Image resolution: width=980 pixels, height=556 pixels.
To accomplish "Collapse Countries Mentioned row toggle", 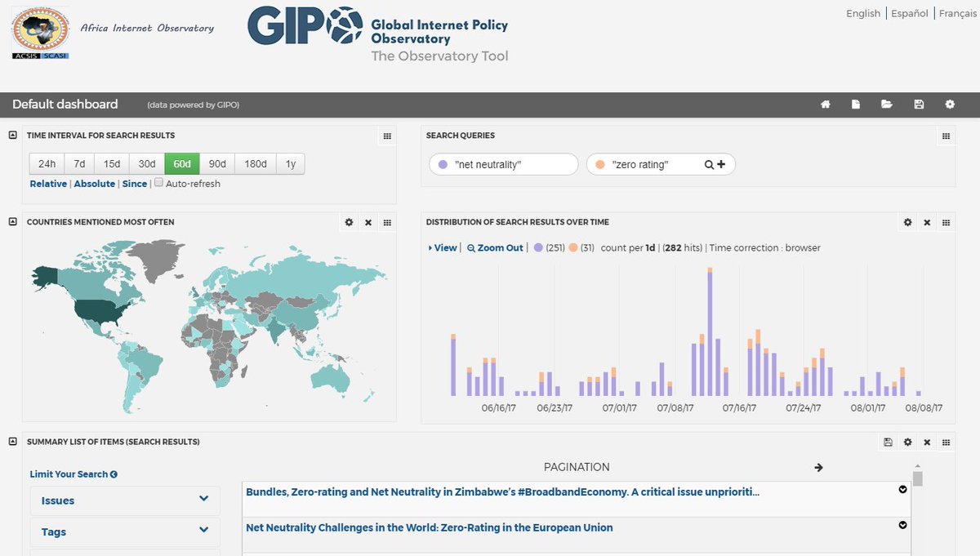I will tap(13, 221).
